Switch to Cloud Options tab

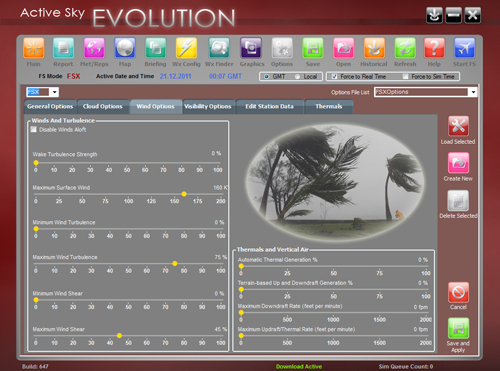pyautogui.click(x=103, y=107)
